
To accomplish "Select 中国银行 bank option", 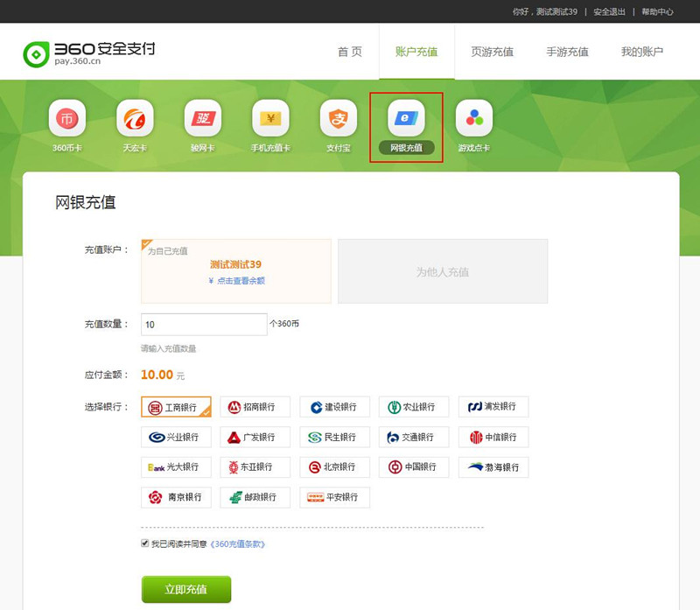I will [x=414, y=467].
